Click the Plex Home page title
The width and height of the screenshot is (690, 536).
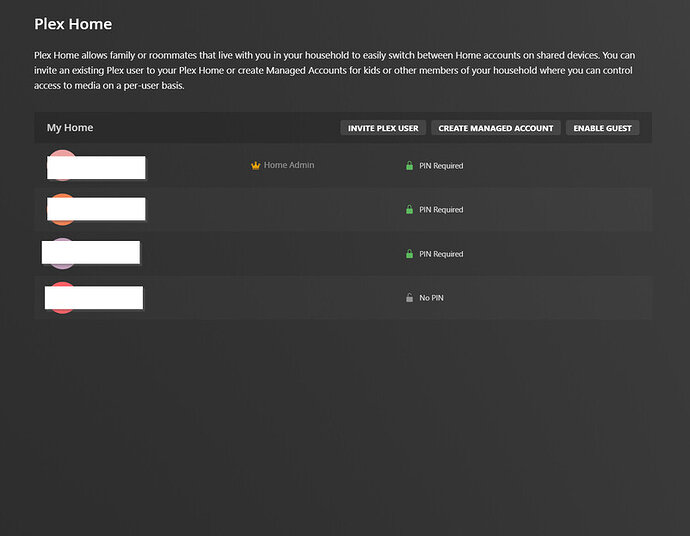point(73,24)
